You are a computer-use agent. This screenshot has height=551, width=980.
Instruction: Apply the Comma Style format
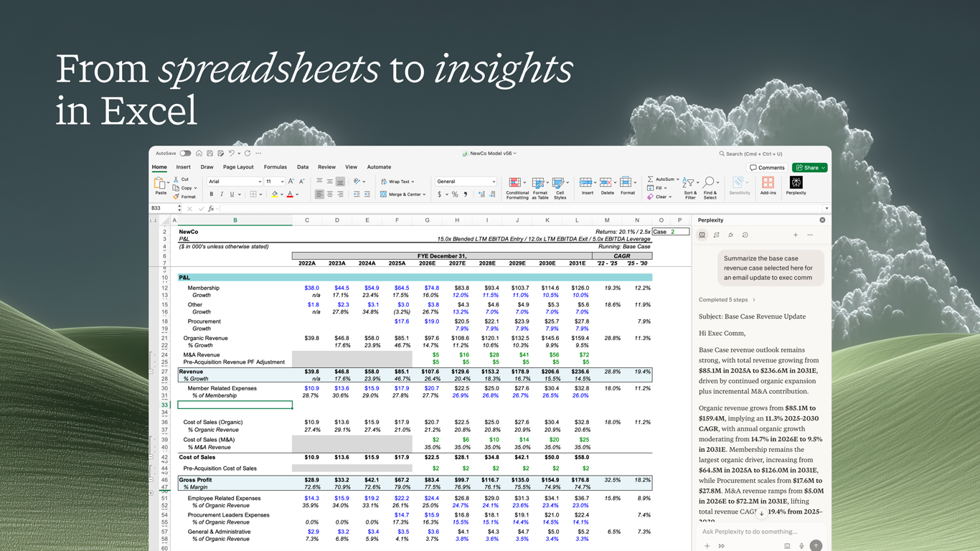point(466,194)
